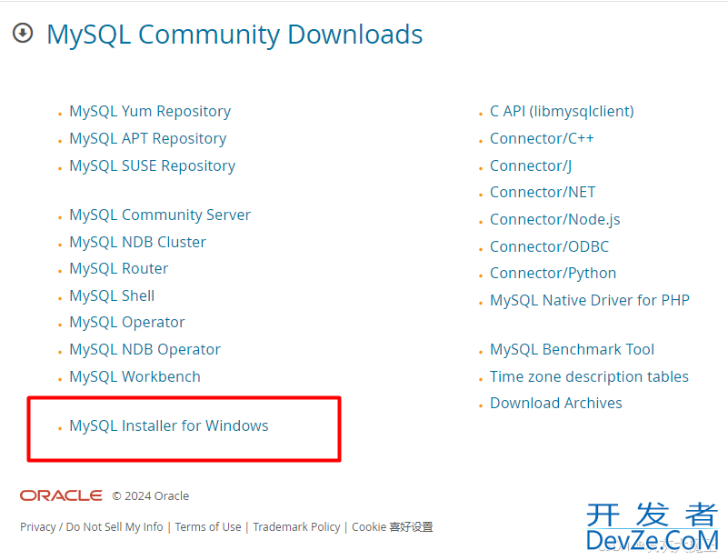Open MySQL SUSE Repository link
728x560 pixels.
153,166
